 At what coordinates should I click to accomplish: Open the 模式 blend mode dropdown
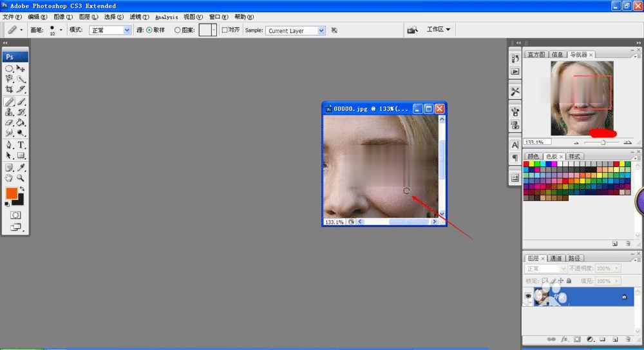[109, 30]
